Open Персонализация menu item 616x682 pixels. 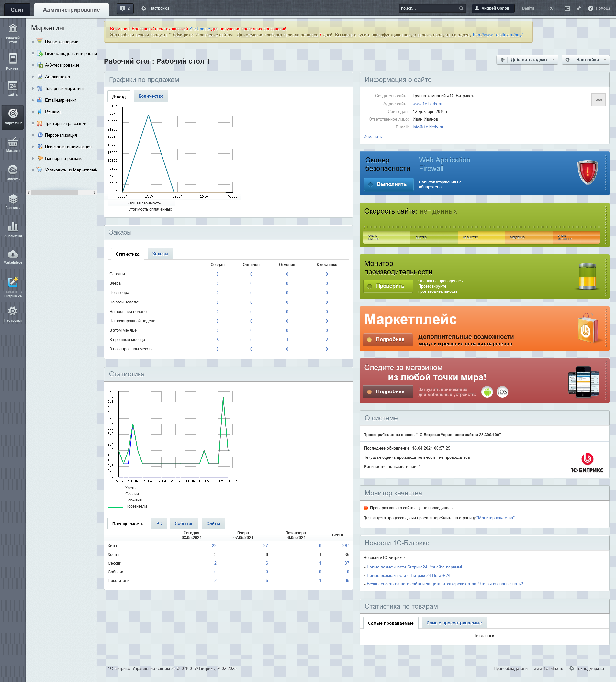click(x=61, y=135)
